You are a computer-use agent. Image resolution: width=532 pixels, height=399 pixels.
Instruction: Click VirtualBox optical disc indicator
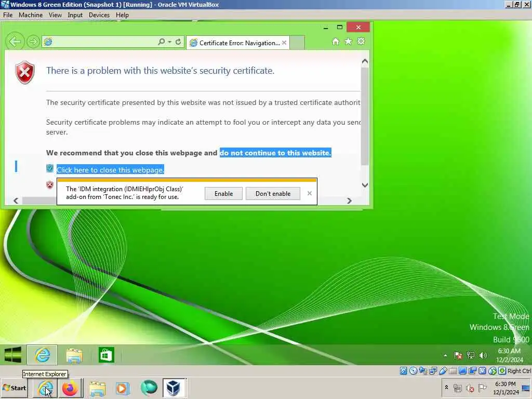[413, 371]
